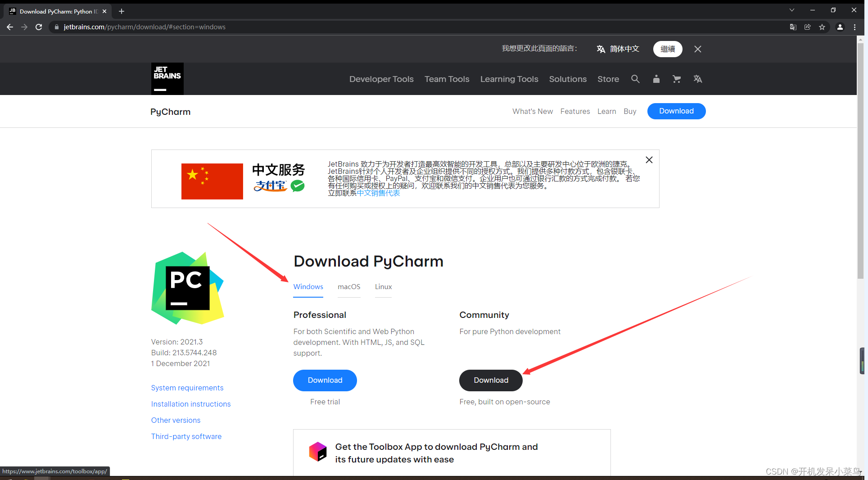Open the account profile icon in navbar
The width and height of the screenshot is (868, 480).
[656, 79]
